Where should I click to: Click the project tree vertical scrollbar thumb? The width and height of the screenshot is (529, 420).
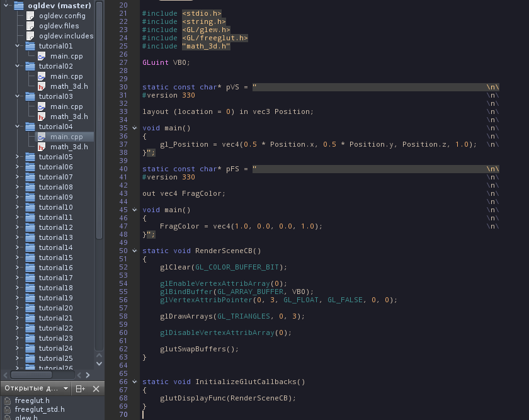tap(100, 120)
